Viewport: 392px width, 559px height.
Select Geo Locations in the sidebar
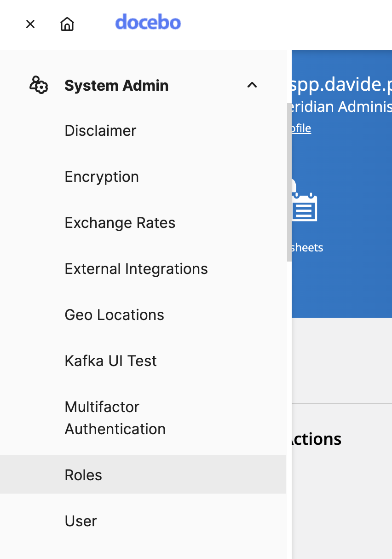tap(114, 315)
